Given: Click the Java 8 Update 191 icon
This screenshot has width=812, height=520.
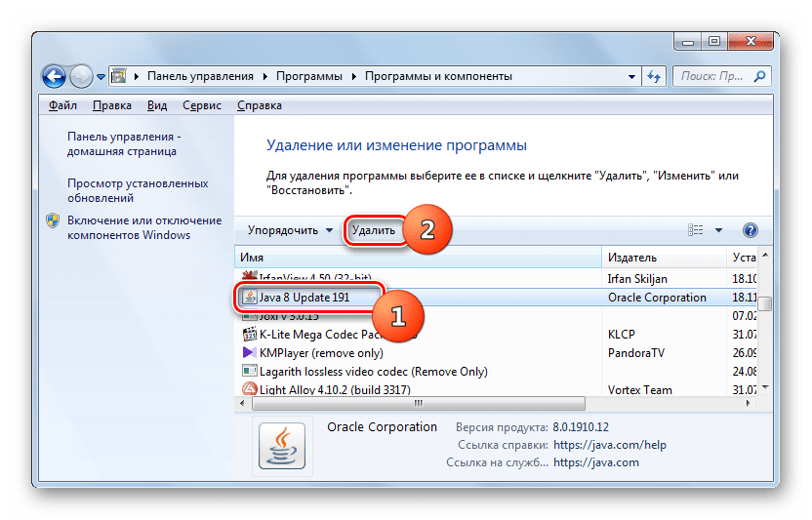Looking at the screenshot, I should 249,298.
